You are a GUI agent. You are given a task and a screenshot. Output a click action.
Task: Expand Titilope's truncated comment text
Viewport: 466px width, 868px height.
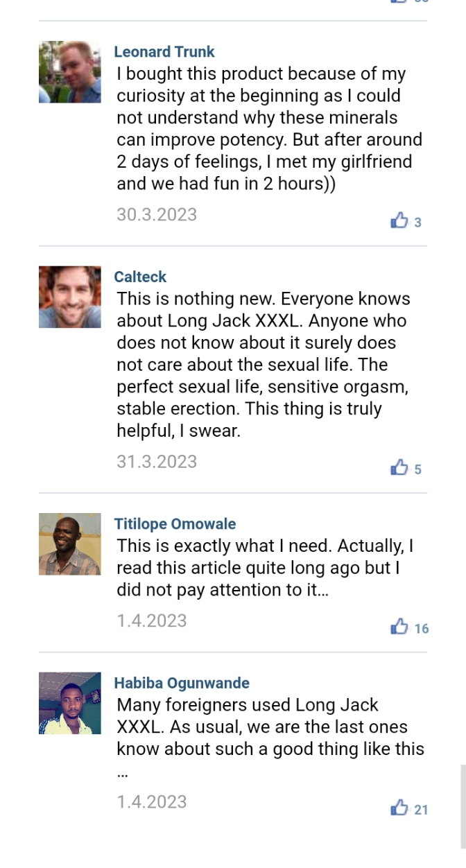pos(265,568)
